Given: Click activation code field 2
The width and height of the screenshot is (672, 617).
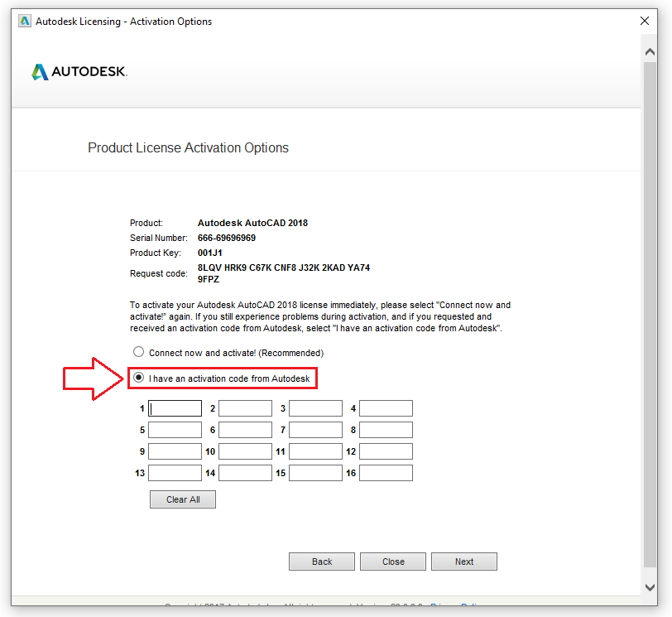Looking at the screenshot, I should coord(245,408).
